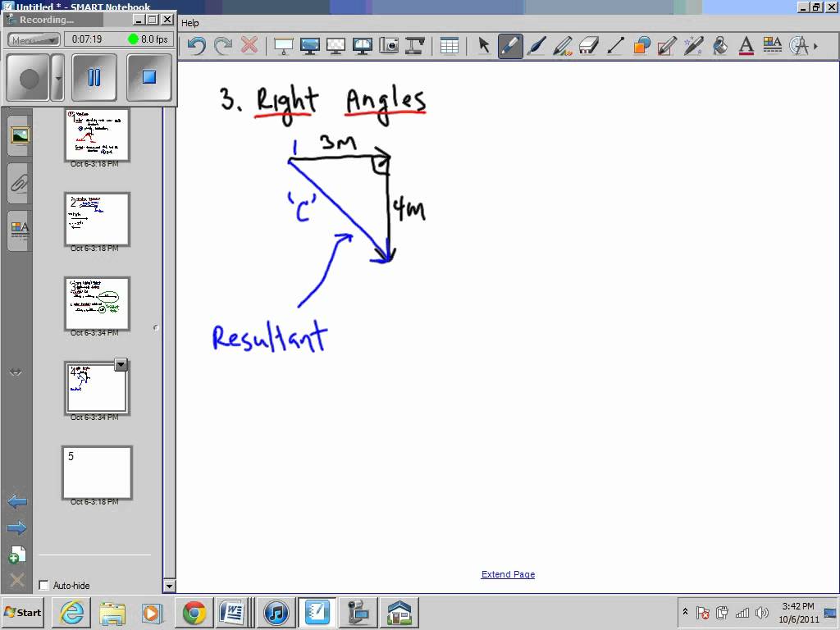The width and height of the screenshot is (840, 630).
Task: Choose the Line tool
Action: [615, 46]
